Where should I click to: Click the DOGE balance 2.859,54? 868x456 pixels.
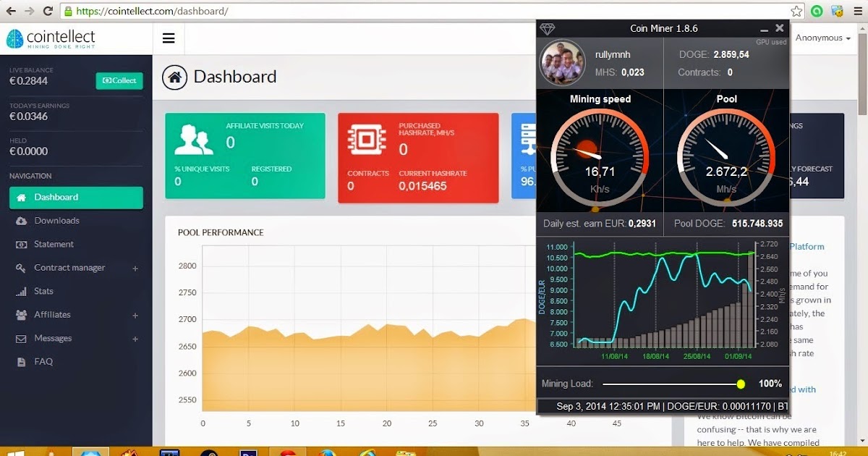pyautogui.click(x=731, y=54)
